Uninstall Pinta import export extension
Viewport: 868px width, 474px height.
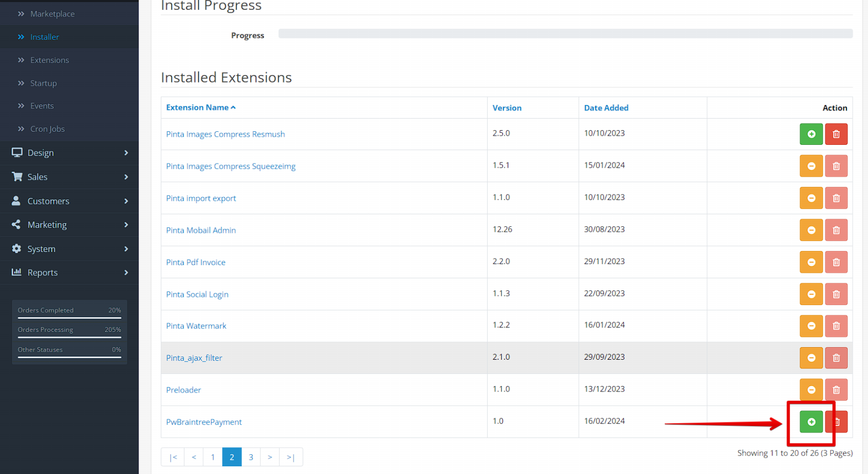tap(811, 198)
